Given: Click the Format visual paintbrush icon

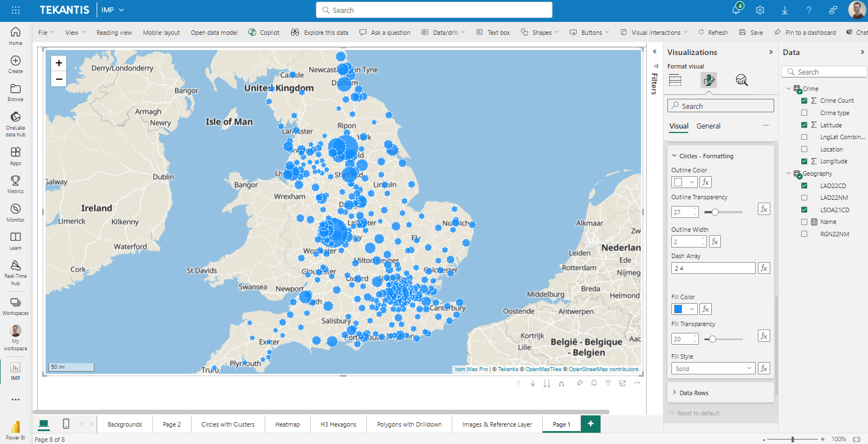Looking at the screenshot, I should point(708,80).
